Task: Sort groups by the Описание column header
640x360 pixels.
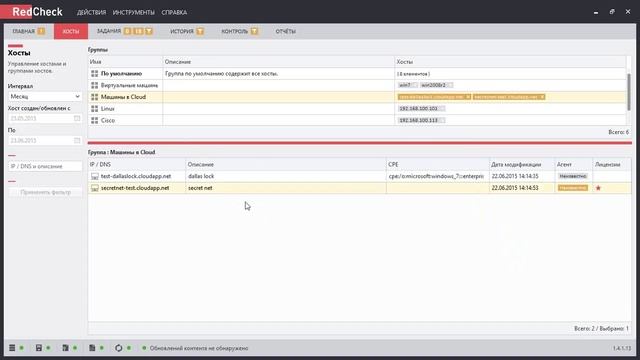Action: coord(278,62)
